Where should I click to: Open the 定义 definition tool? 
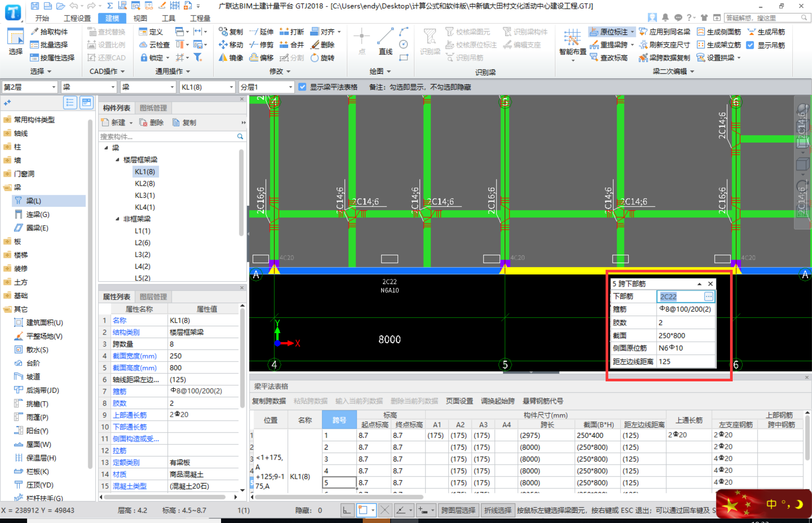151,32
